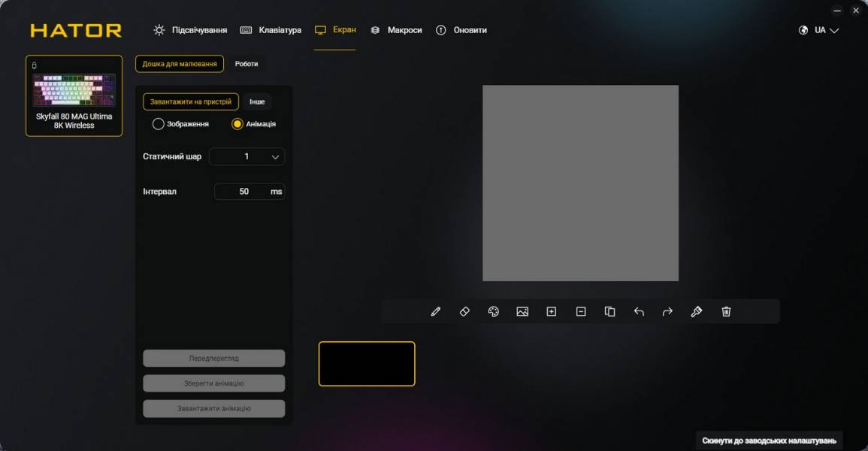
Task: Click Скинути до заводських налаштувань button
Action: pyautogui.click(x=768, y=440)
